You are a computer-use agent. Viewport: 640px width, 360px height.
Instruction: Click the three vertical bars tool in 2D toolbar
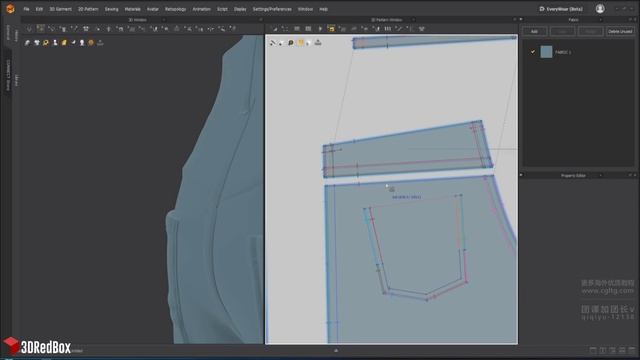pos(388,29)
